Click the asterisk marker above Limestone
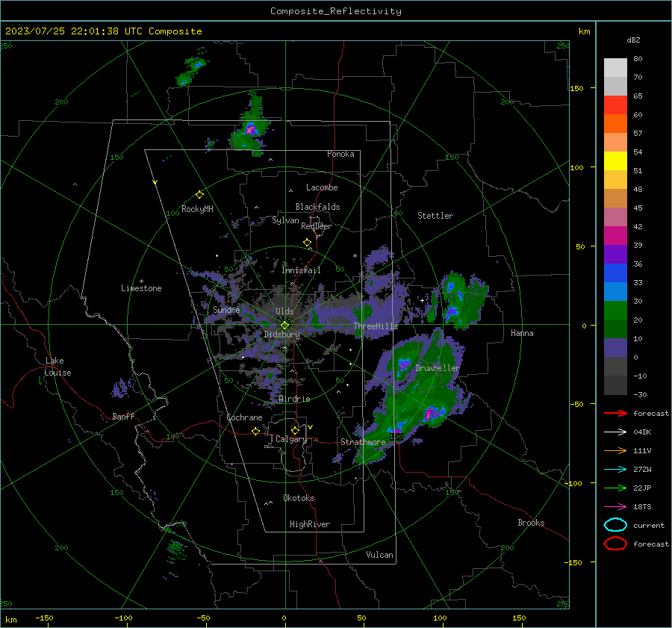This screenshot has height=628, width=672. pos(141,282)
